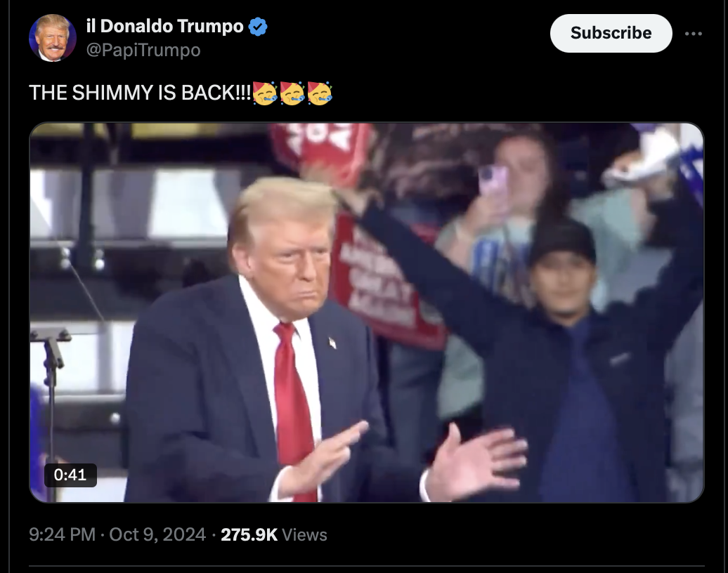Image resolution: width=728 pixels, height=573 pixels.
Task: Click the 0:41 video duration badge
Action: pos(70,475)
